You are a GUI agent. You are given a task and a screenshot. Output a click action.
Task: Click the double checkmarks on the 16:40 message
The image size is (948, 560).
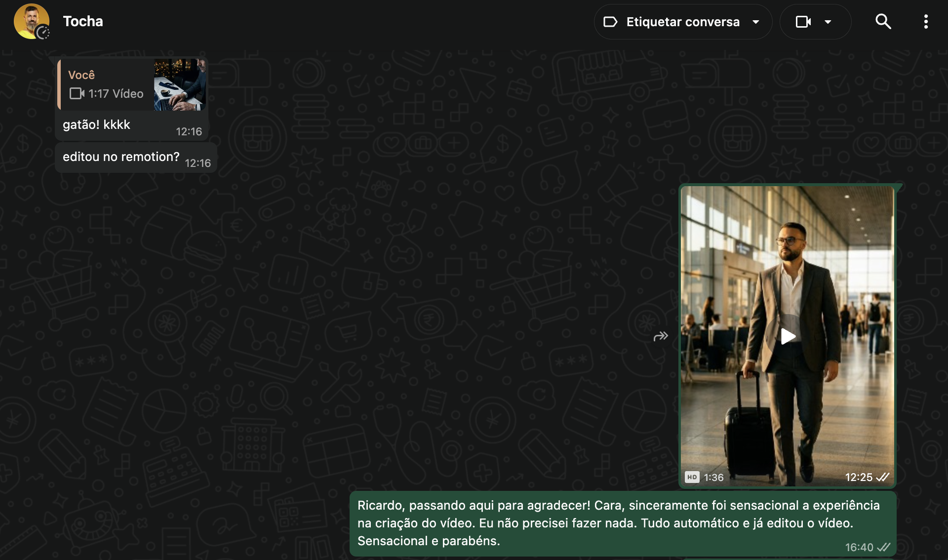pyautogui.click(x=884, y=547)
